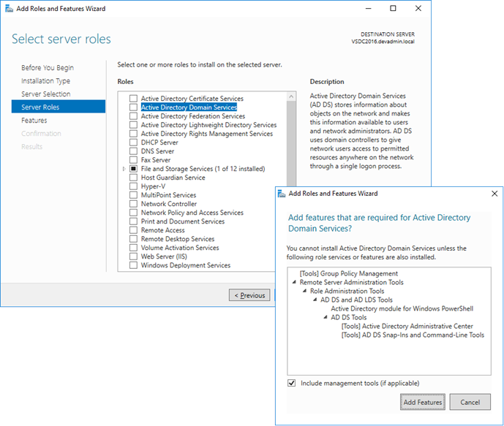Screen dimensions: 504x426
Task: Select the Web Server (IIS) label
Action: 164,256
